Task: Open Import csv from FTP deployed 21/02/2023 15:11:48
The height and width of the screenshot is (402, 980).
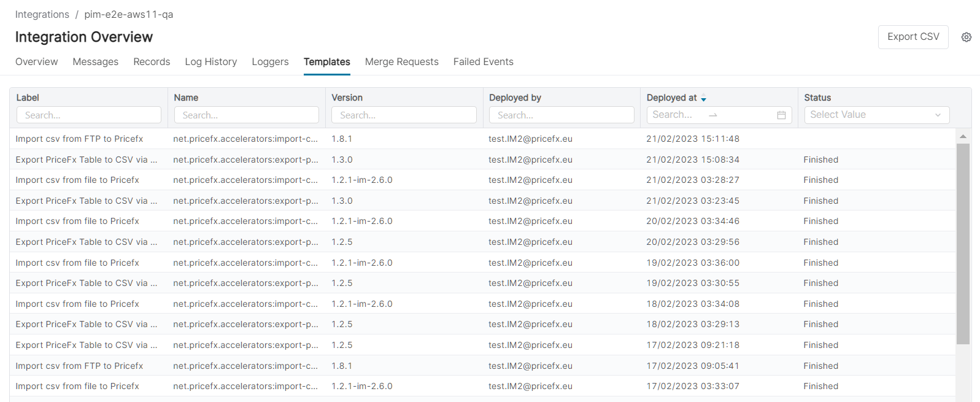Action: pos(79,139)
